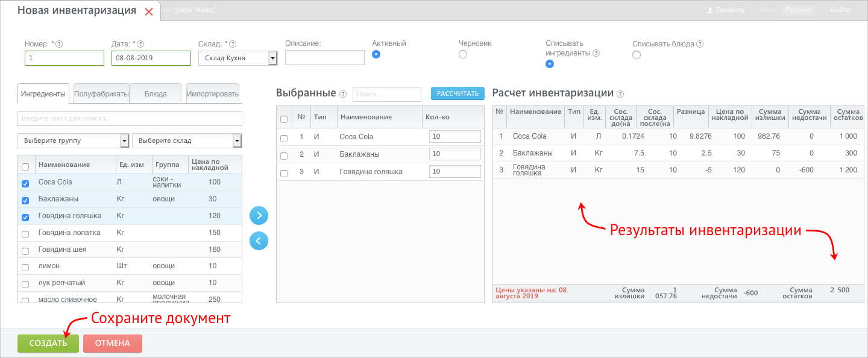Switch to Полуфабрикаты tab

101,94
